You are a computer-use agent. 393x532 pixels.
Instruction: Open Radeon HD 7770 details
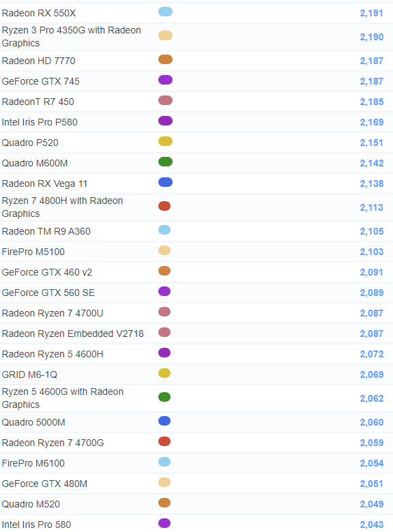coord(38,61)
